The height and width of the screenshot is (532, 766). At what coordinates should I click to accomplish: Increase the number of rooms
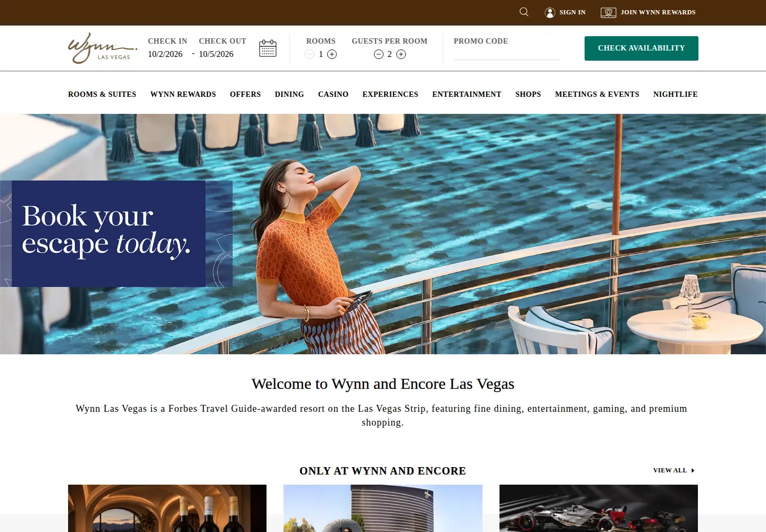pos(332,54)
